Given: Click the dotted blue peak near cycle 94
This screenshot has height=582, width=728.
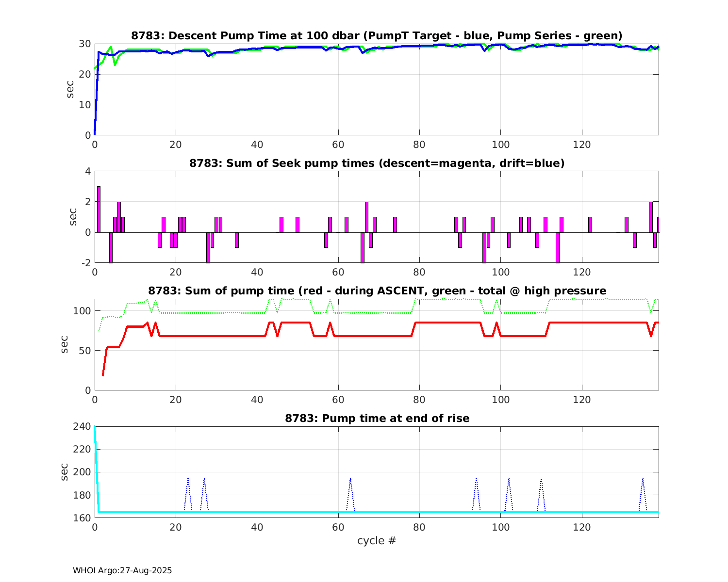Looking at the screenshot, I should point(476,479).
